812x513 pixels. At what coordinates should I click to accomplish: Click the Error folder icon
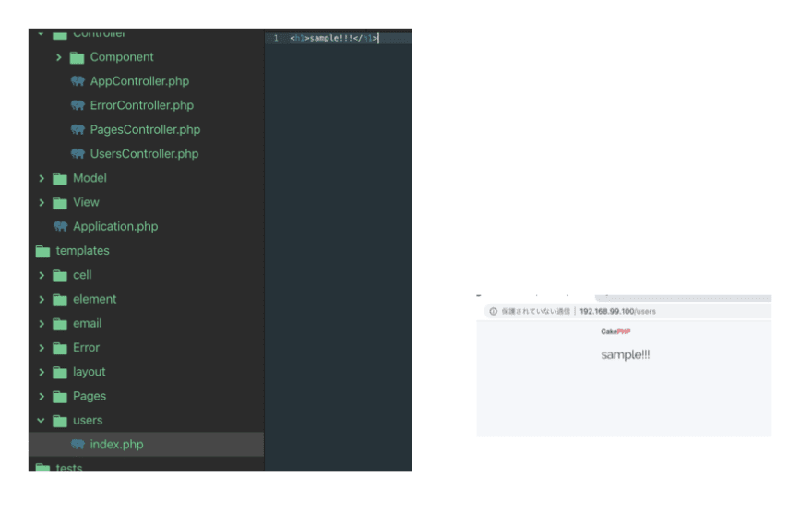60,349
